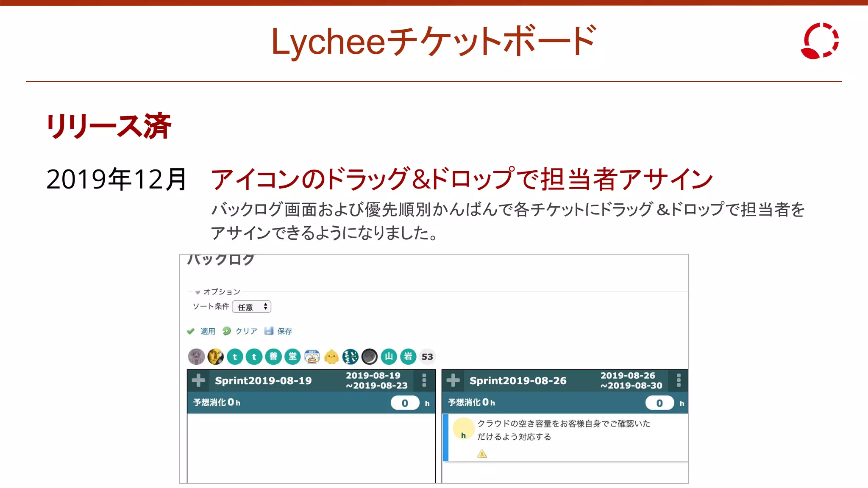Click the 保存 link
The image size is (868, 488).
(x=284, y=331)
